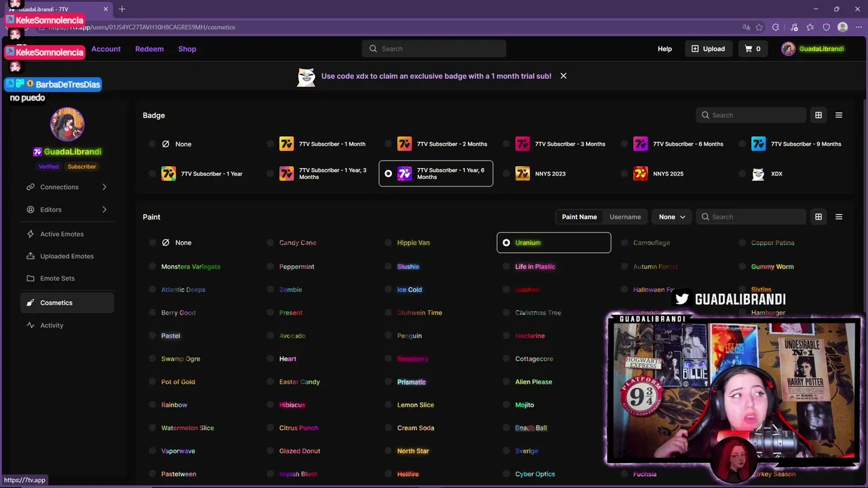This screenshot has height=488, width=868.
Task: Select the Alien Please paint
Action: [x=534, y=382]
